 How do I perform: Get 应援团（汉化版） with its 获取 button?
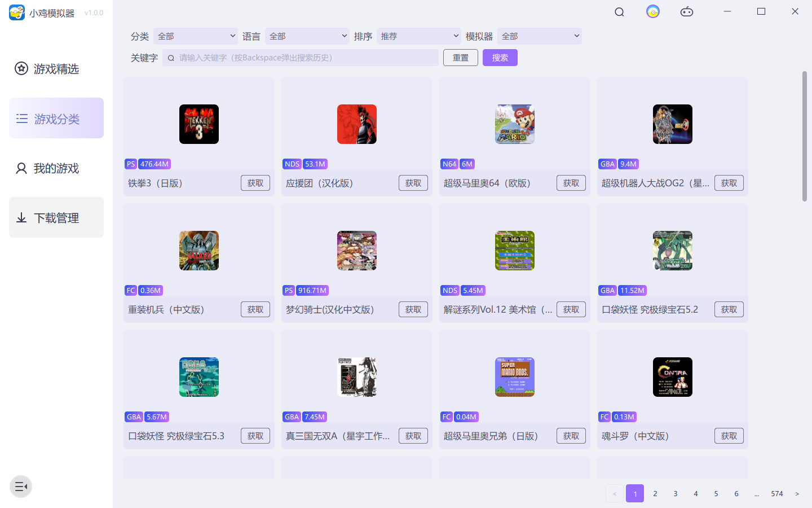point(413,183)
